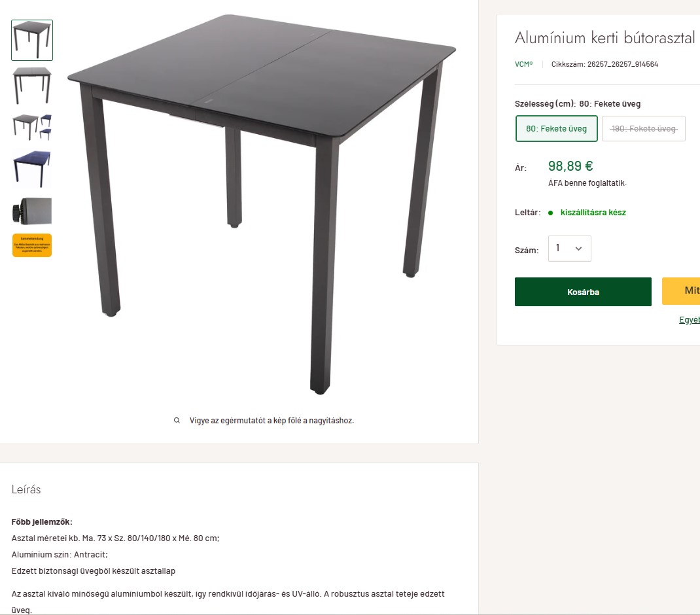This screenshot has width=700, height=615.
Task: View thumbnail showing table with blue chairs
Action: point(32,128)
